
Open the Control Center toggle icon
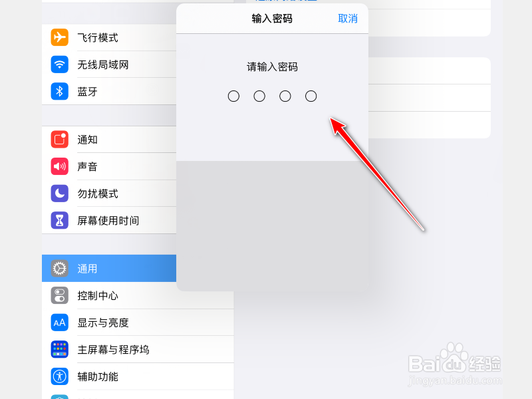coord(59,295)
